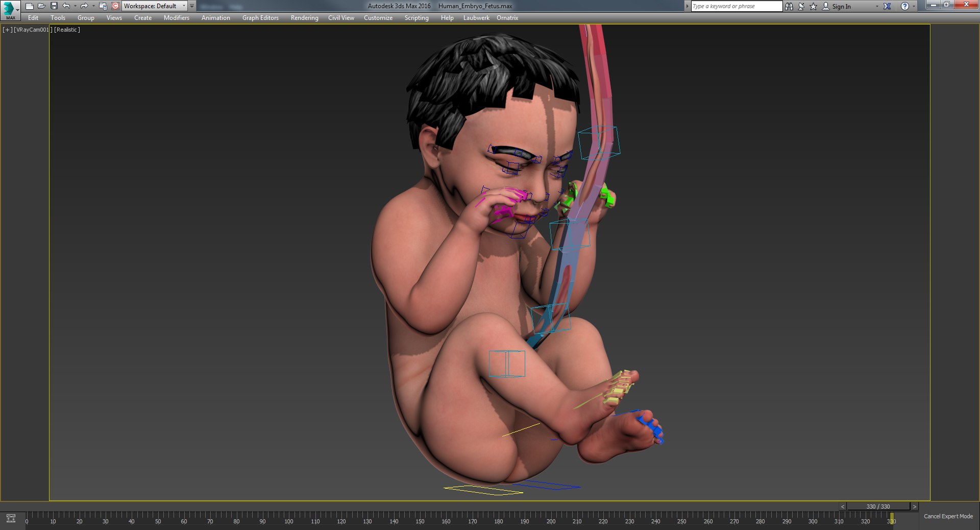Click the red C icon in quick toolbar
The image size is (980, 530).
(x=115, y=6)
